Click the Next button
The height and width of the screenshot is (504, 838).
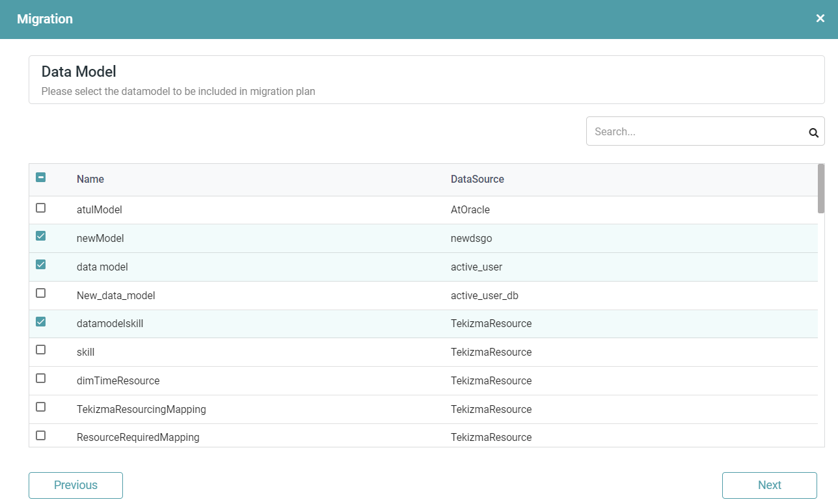769,485
